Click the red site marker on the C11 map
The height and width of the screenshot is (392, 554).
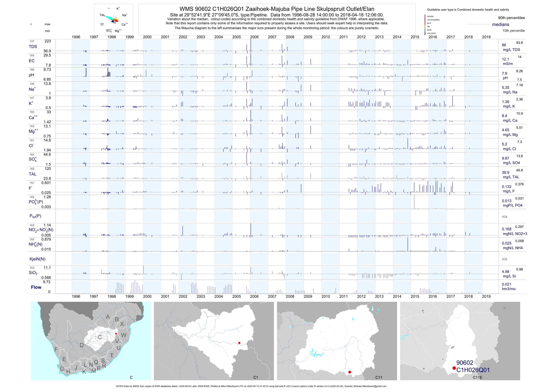pos(350,372)
